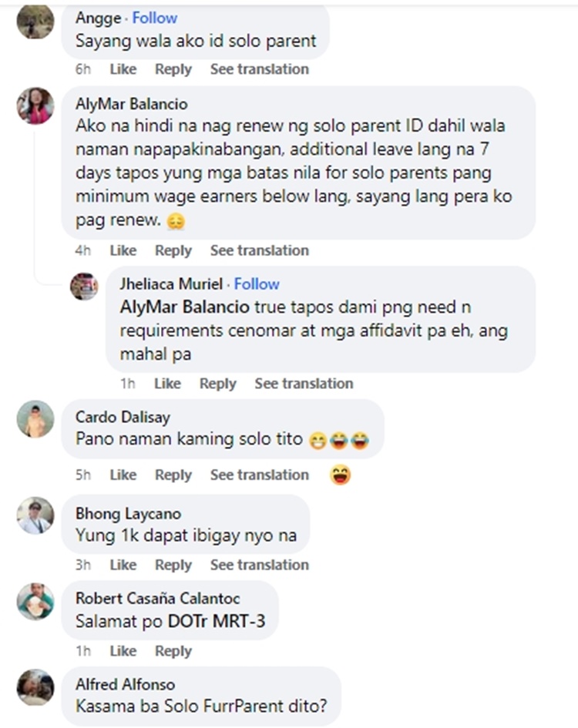Reply to AlyMar Balancio's comment

(173, 250)
